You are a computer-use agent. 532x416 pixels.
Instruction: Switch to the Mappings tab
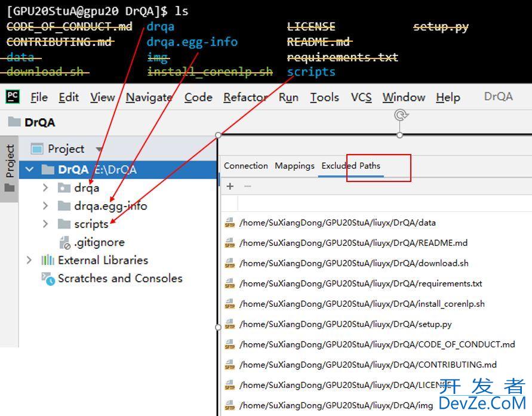tap(294, 166)
